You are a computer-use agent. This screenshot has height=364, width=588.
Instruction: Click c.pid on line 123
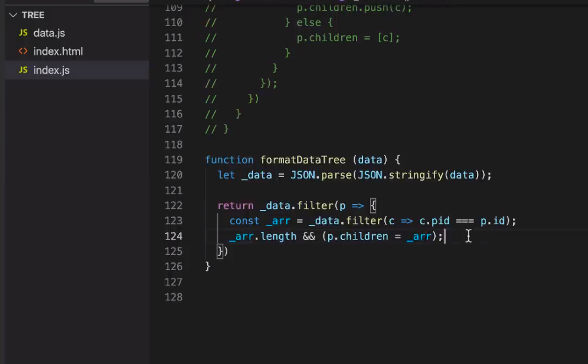pyautogui.click(x=435, y=221)
